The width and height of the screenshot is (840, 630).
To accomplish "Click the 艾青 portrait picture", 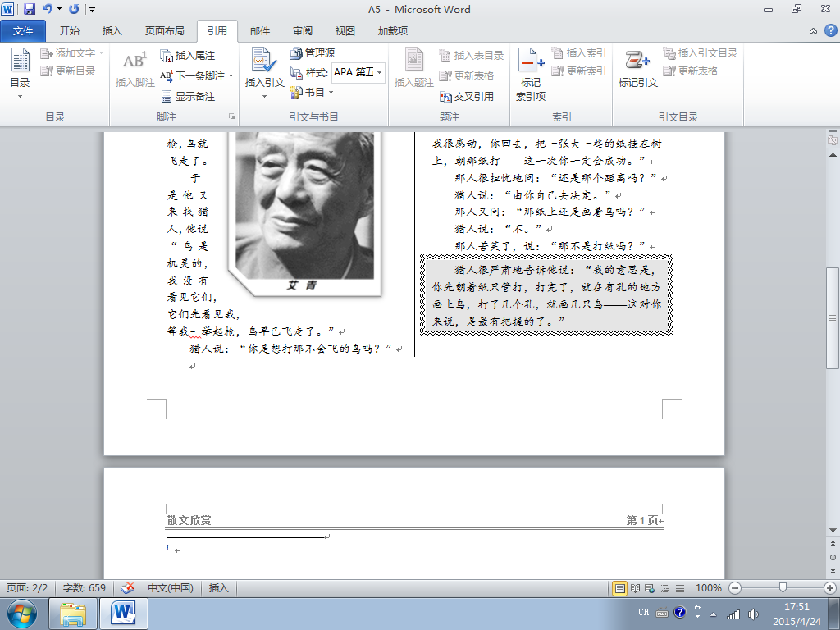I will pos(304,213).
